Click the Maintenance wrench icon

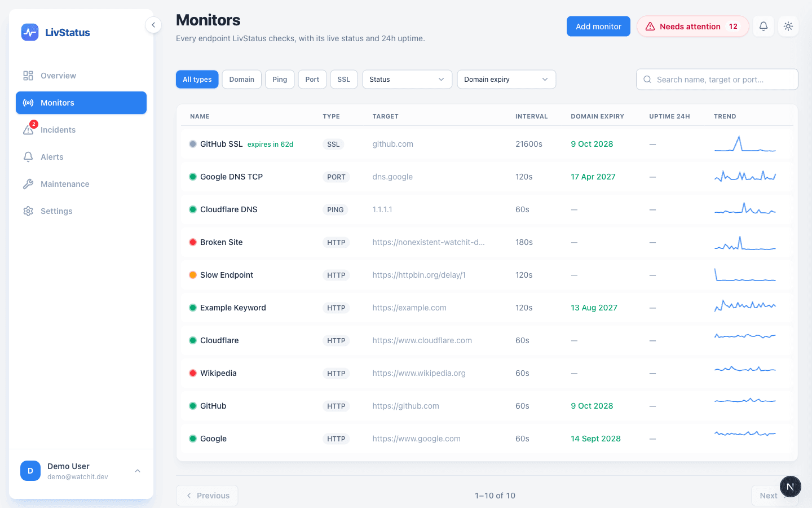point(28,184)
